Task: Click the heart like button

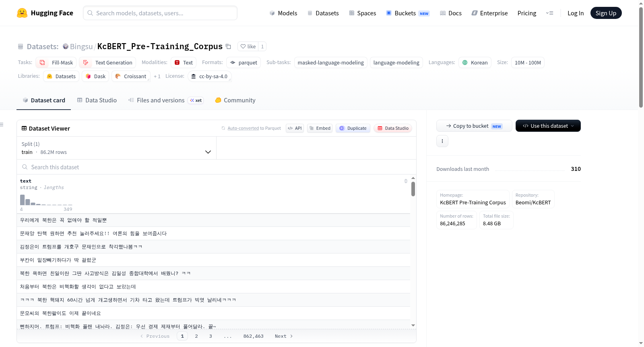Action: point(248,46)
